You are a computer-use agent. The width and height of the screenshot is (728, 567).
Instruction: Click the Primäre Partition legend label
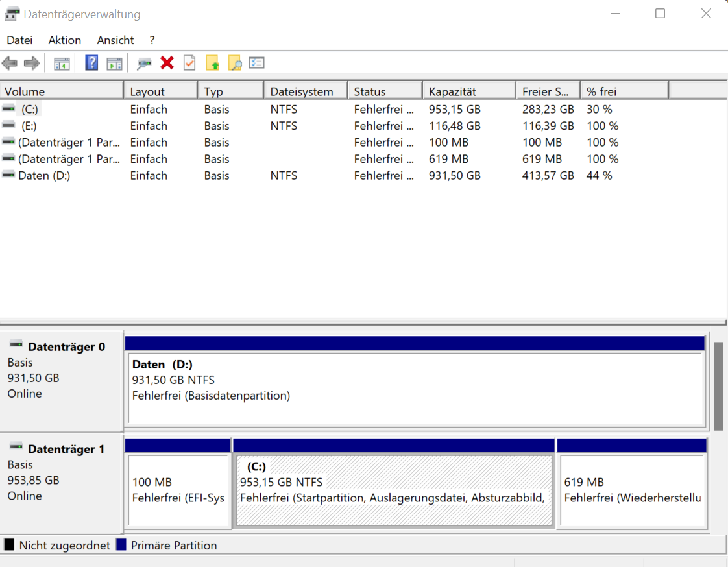(x=174, y=545)
